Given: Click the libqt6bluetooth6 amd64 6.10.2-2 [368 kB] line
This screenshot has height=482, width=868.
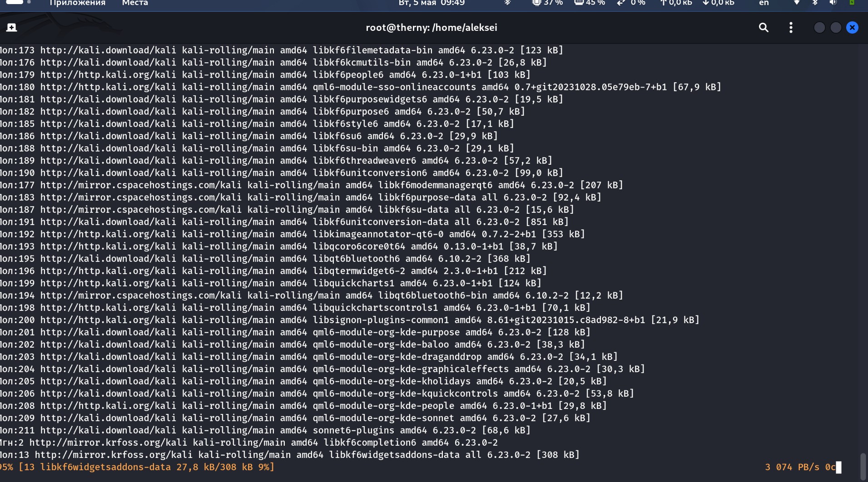Looking at the screenshot, I should 265,259.
